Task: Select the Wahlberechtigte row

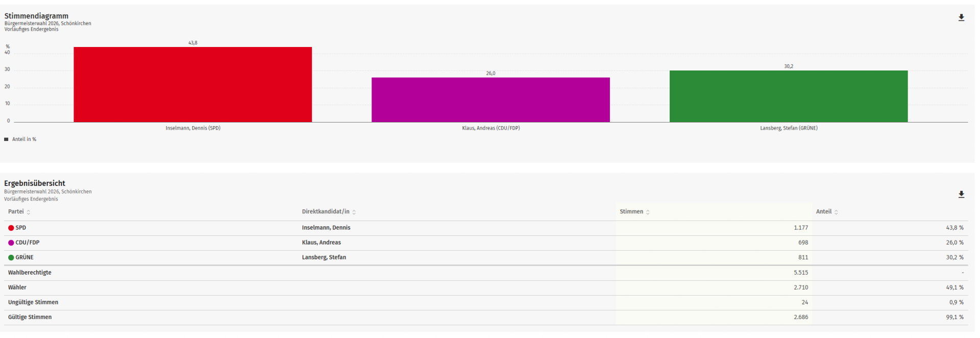Action: (486, 273)
